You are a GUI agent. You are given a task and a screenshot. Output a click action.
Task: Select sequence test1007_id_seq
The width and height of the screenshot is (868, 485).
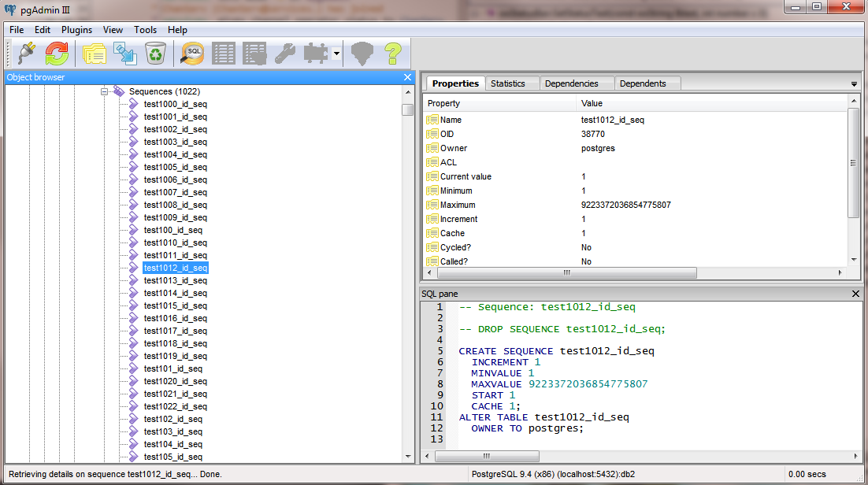pos(176,192)
